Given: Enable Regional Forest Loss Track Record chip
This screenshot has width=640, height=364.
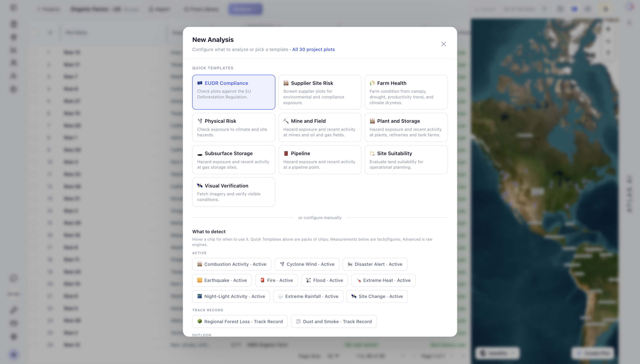Looking at the screenshot, I should [x=240, y=321].
